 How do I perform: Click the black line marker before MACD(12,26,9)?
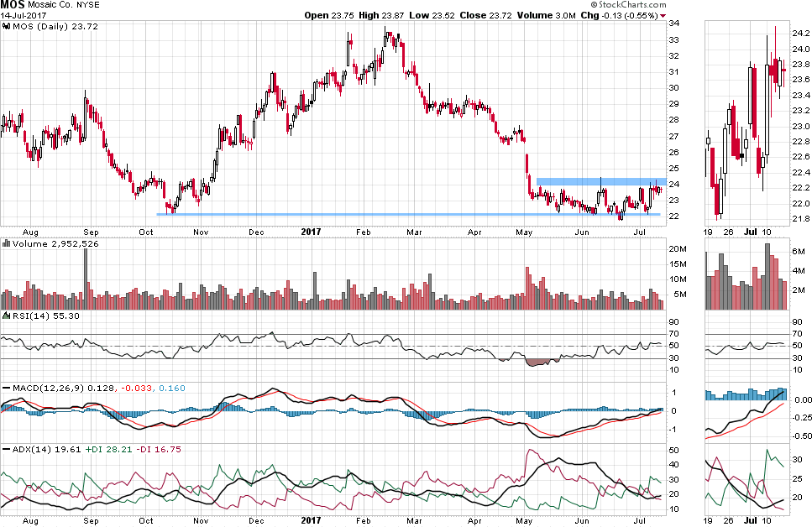pyautogui.click(x=7, y=388)
